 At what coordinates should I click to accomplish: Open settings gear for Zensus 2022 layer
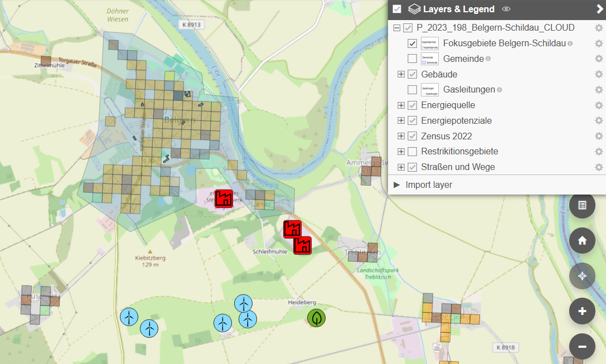[x=599, y=136]
